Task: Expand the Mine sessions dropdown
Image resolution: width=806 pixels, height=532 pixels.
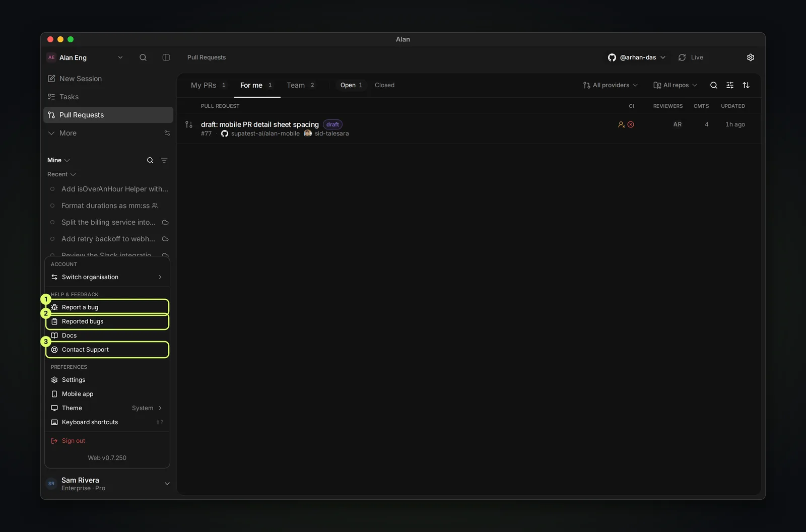Action: [x=58, y=160]
